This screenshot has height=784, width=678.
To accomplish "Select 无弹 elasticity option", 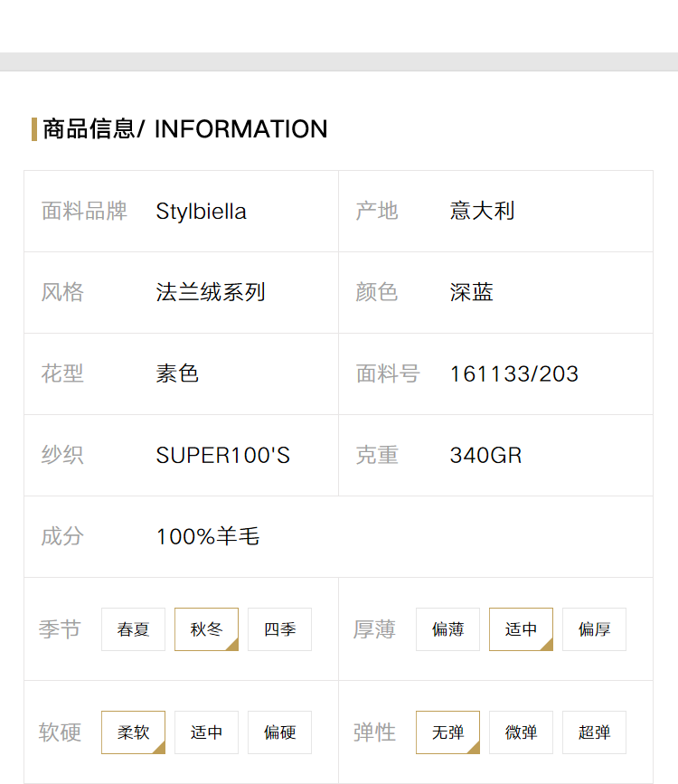I will 447,732.
